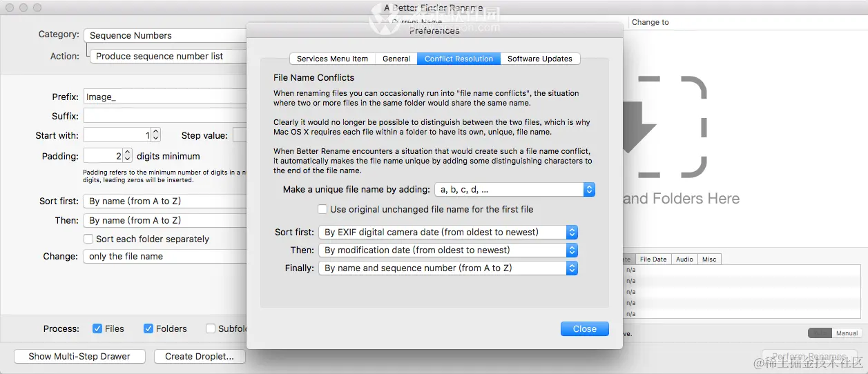868x374 pixels.
Task: Switch preview mode to Manual
Action: click(847, 333)
